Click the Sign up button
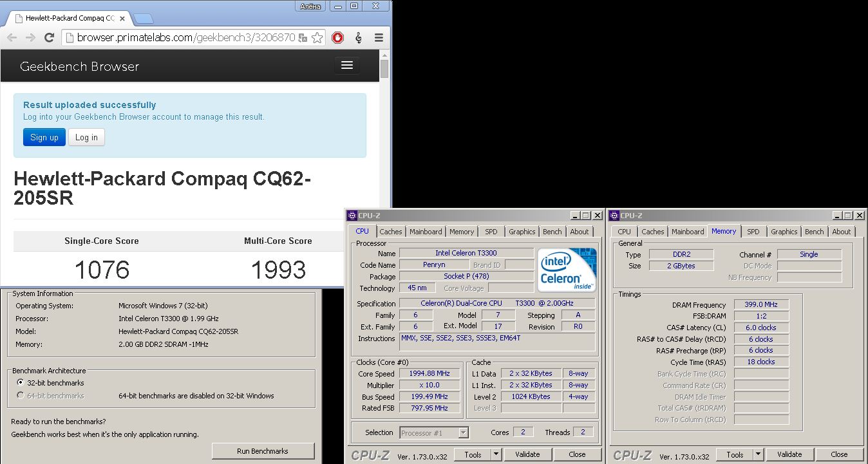The image size is (868, 464). click(44, 137)
